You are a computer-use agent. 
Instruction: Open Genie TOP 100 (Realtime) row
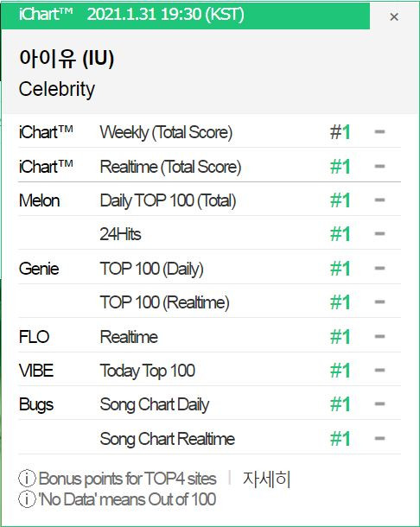(209, 302)
